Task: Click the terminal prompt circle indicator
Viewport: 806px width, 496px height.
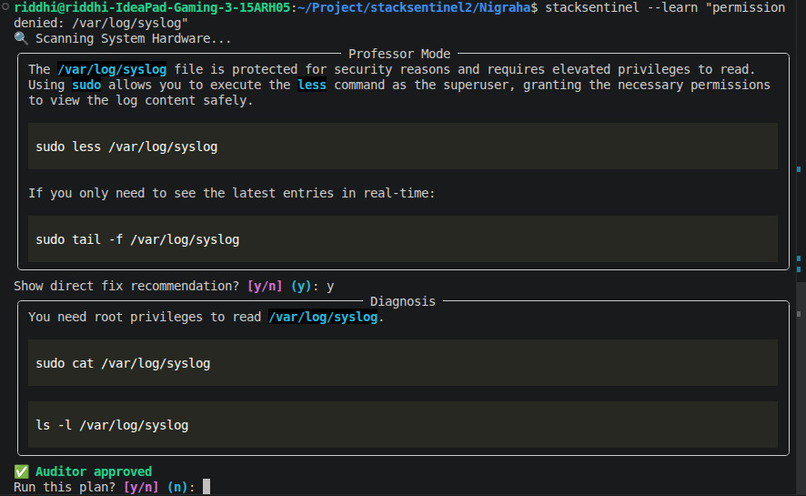Action: (x=5, y=7)
